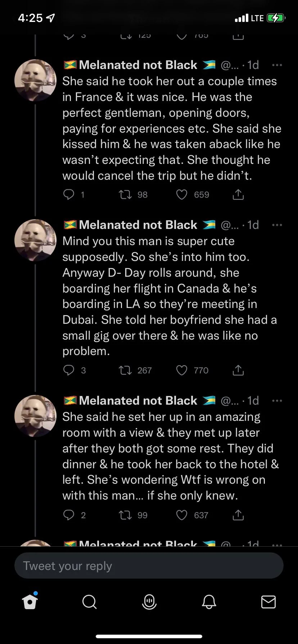Share the tweet about boarding in LA
Image resolution: width=298 pixels, height=644 pixels.
[238, 371]
